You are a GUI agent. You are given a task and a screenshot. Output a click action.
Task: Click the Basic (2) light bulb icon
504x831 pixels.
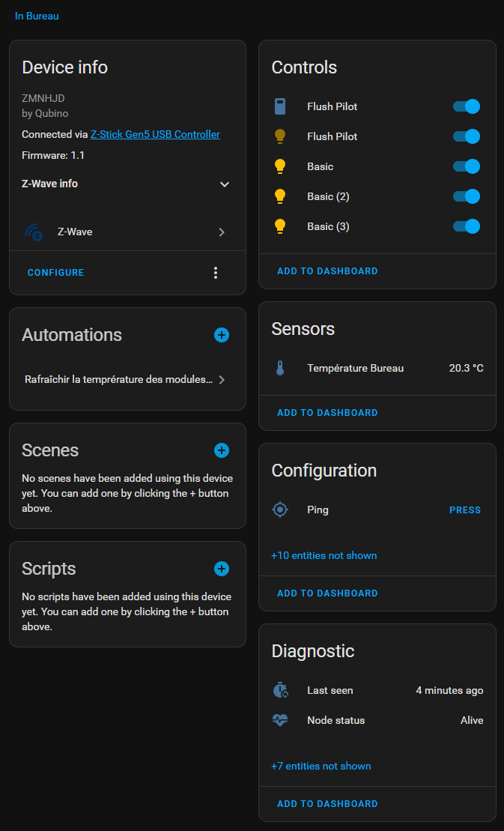click(280, 196)
